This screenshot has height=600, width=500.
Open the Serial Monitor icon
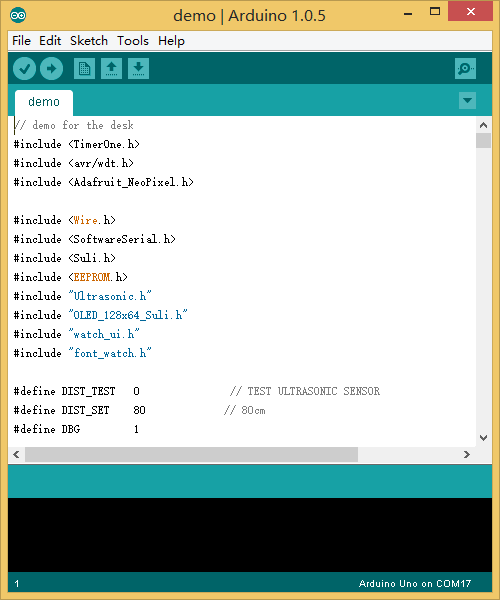tap(465, 68)
